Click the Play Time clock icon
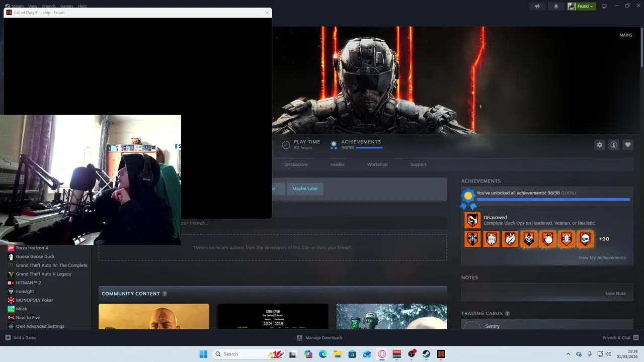 [x=286, y=145]
